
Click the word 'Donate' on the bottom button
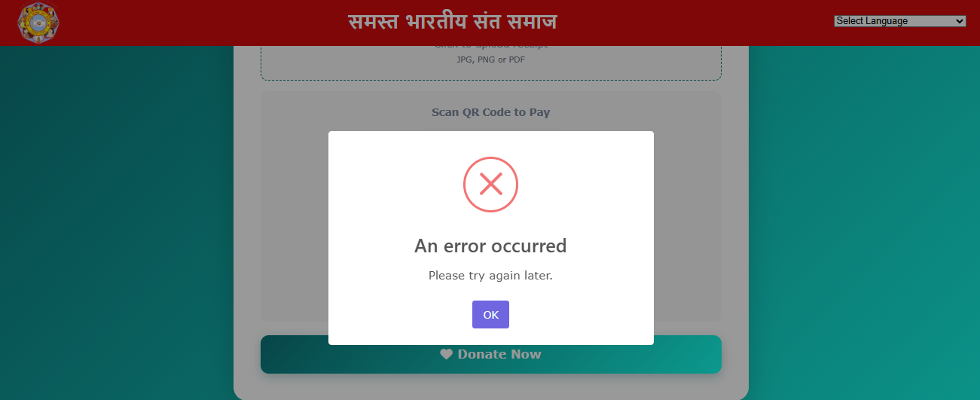click(x=483, y=354)
